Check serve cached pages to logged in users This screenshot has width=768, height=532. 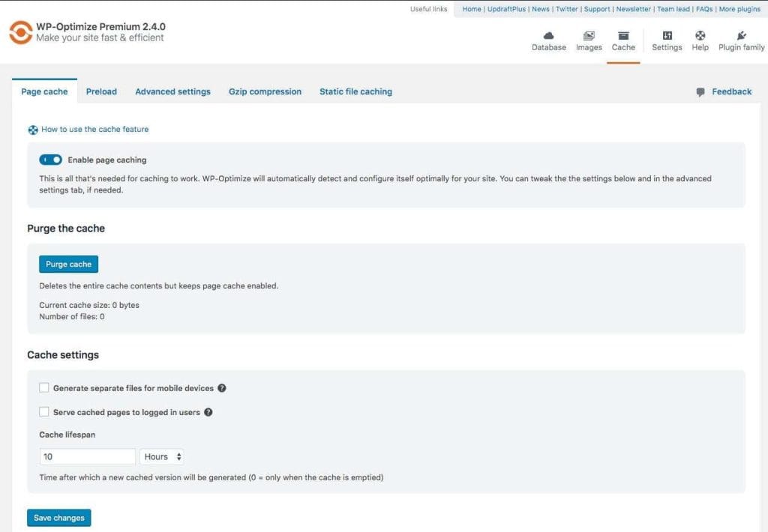pyautogui.click(x=44, y=411)
